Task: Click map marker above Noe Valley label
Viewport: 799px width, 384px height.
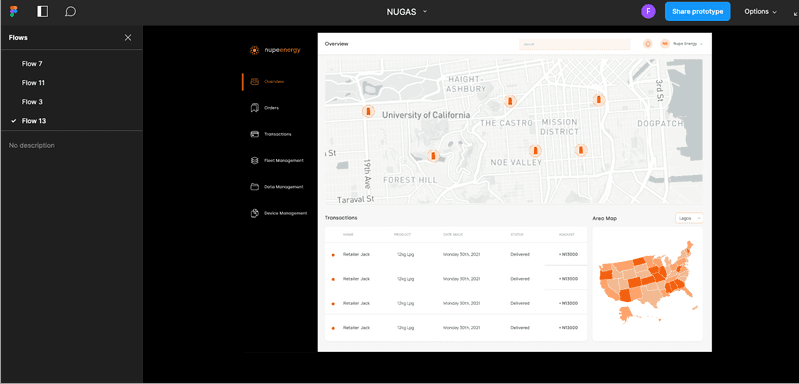Action: 535,151
